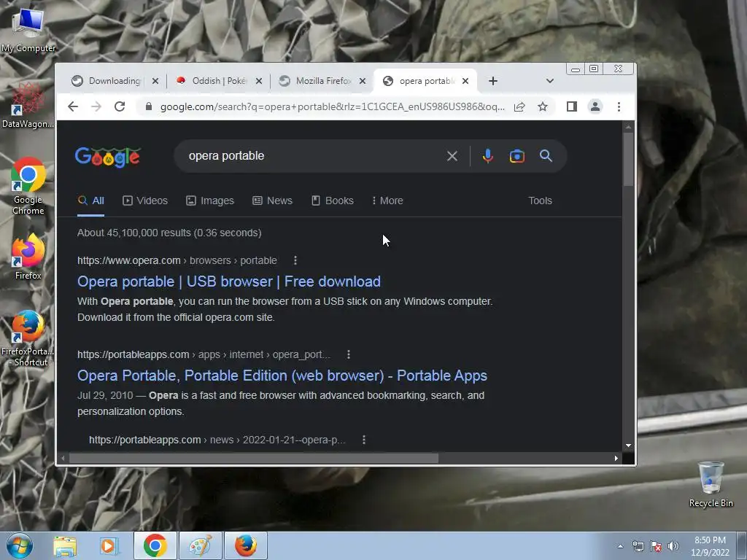Start voice search with microphone
747x560 pixels.
tap(488, 156)
